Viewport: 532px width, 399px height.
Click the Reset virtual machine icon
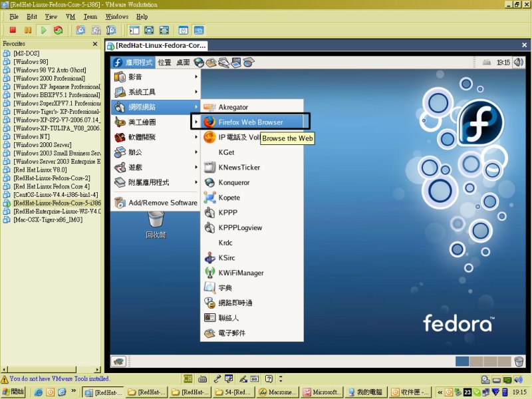pyautogui.click(x=59, y=30)
